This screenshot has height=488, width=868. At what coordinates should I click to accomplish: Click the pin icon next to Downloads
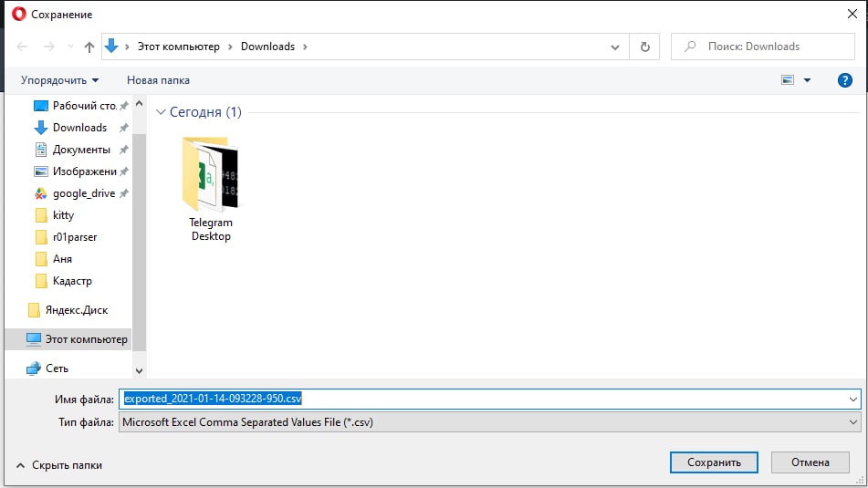pyautogui.click(x=124, y=128)
